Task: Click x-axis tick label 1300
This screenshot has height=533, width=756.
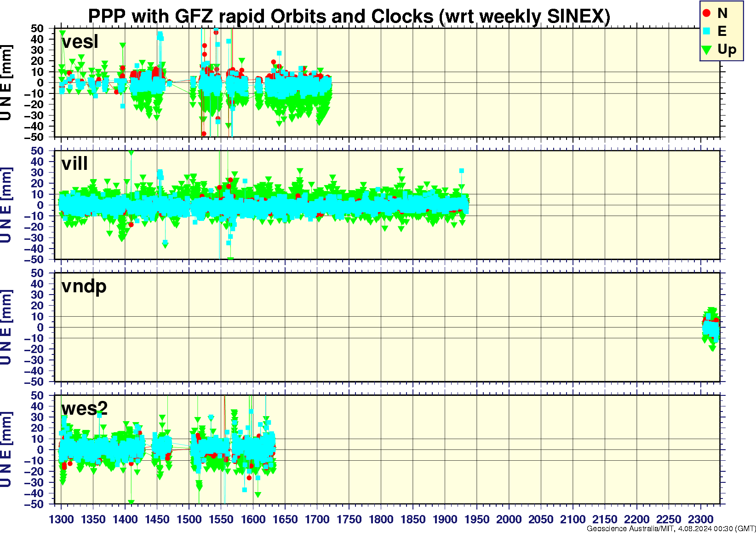Action: coord(61,519)
